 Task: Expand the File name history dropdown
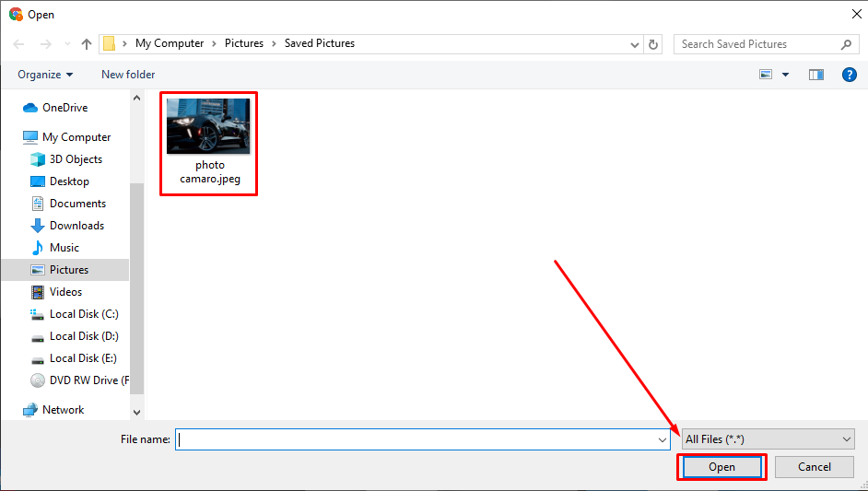pos(663,440)
